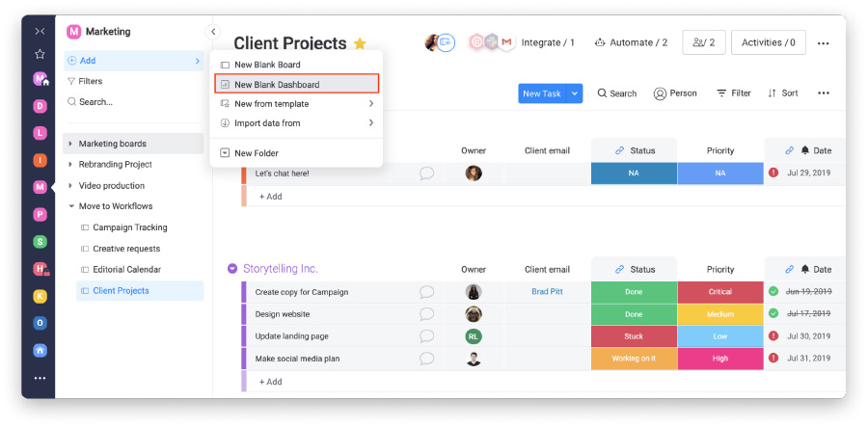The width and height of the screenshot is (868, 427).
Task: Expand the Marketing boards folder
Action: 70,144
